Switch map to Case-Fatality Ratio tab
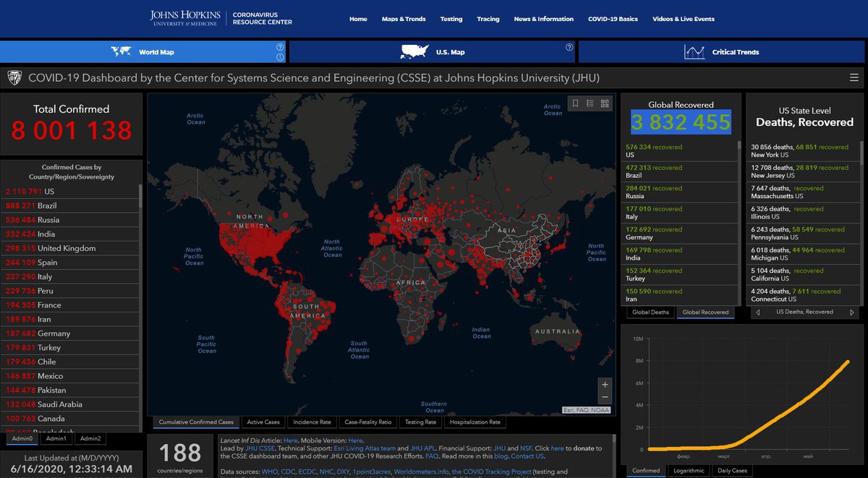The height and width of the screenshot is (478, 868). pyautogui.click(x=368, y=422)
